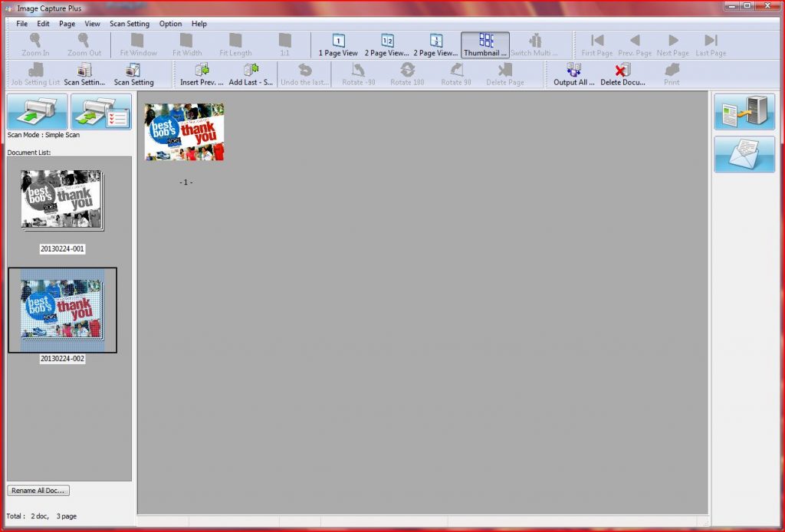Click the Rename All Doc... button
Viewport: 785px width, 532px height.
pyautogui.click(x=38, y=491)
